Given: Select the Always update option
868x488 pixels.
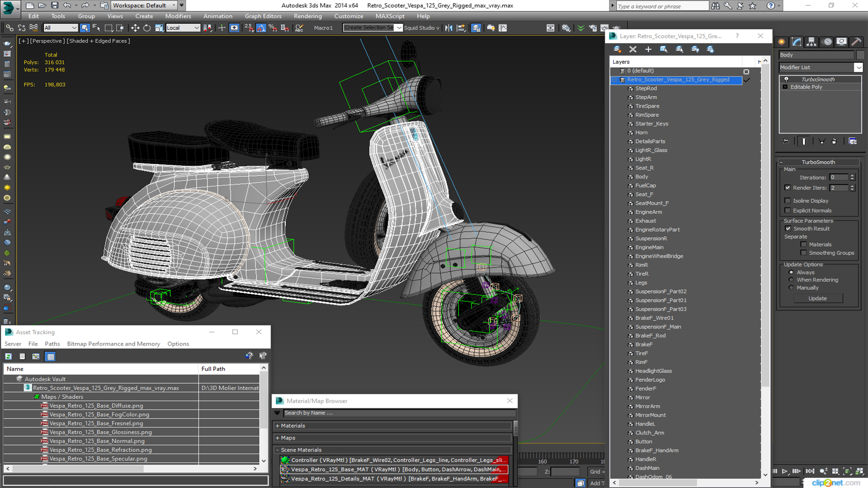Looking at the screenshot, I should click(x=791, y=272).
